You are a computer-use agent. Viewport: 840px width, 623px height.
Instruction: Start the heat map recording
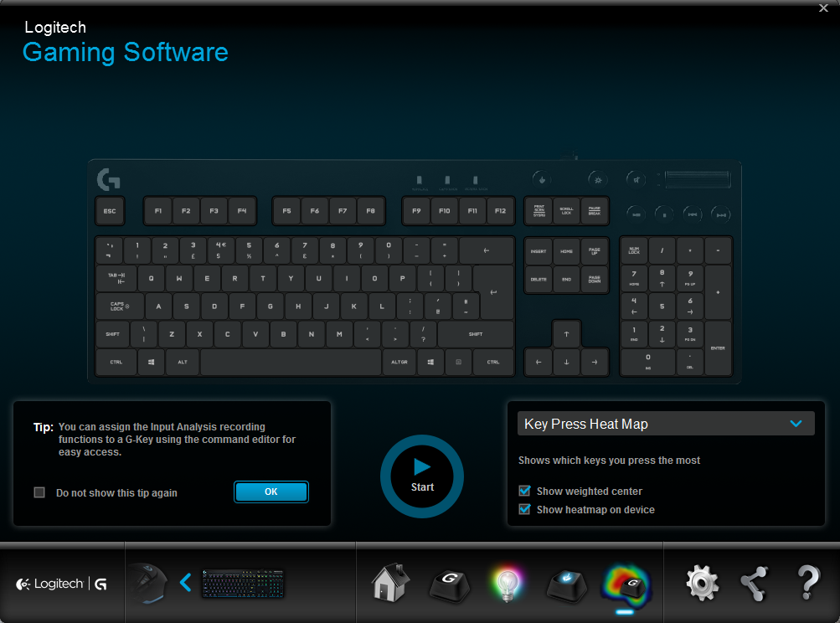pos(422,476)
